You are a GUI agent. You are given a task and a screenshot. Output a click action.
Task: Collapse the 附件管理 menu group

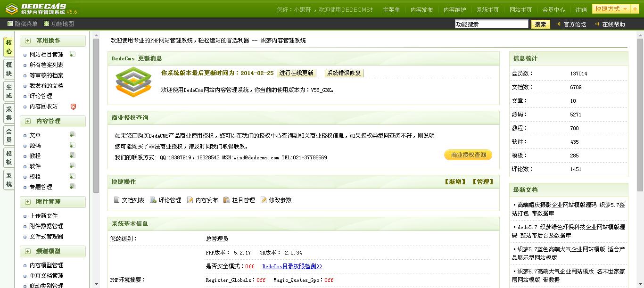[x=28, y=202]
